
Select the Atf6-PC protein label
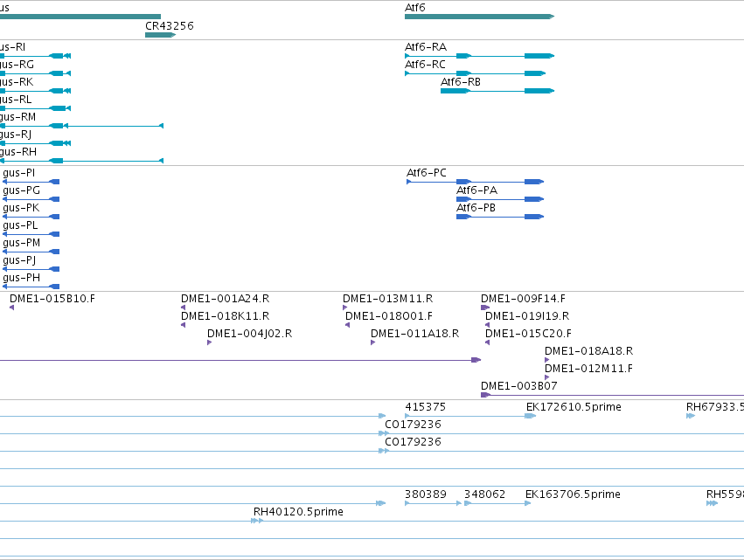427,173
